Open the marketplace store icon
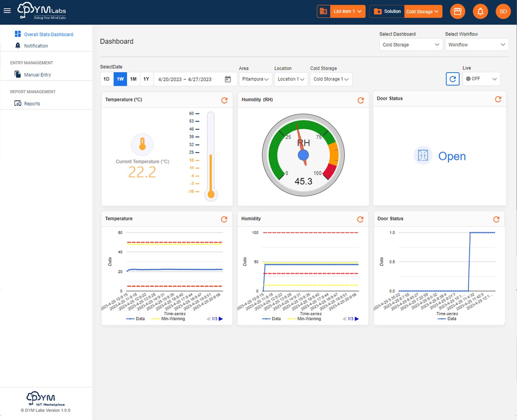Viewport: 517px width, 420px height. pyautogui.click(x=457, y=12)
